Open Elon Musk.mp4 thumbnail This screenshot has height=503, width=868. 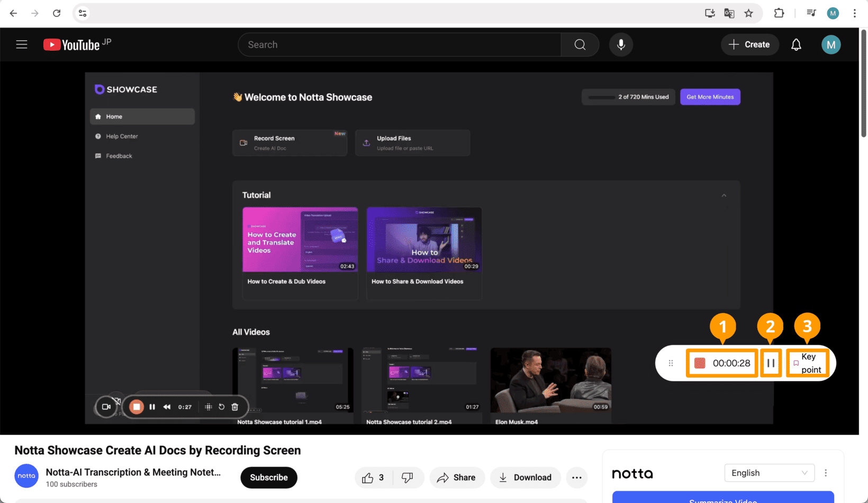tap(551, 380)
